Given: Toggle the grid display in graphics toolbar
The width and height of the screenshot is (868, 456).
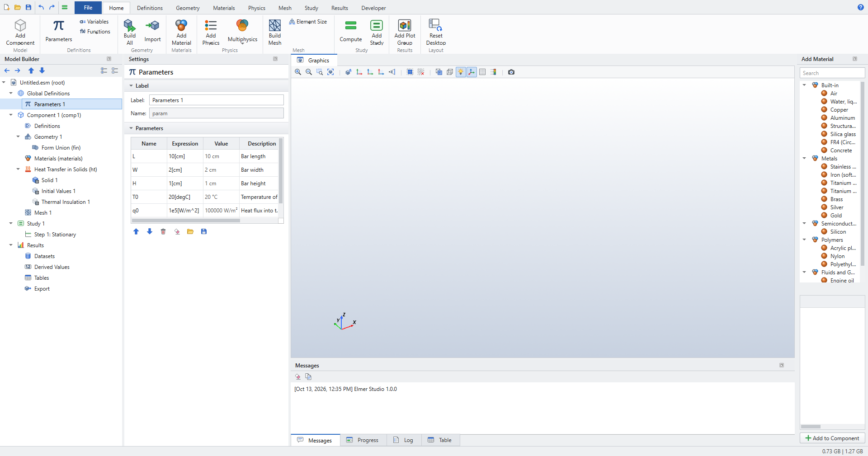Looking at the screenshot, I should coord(482,72).
